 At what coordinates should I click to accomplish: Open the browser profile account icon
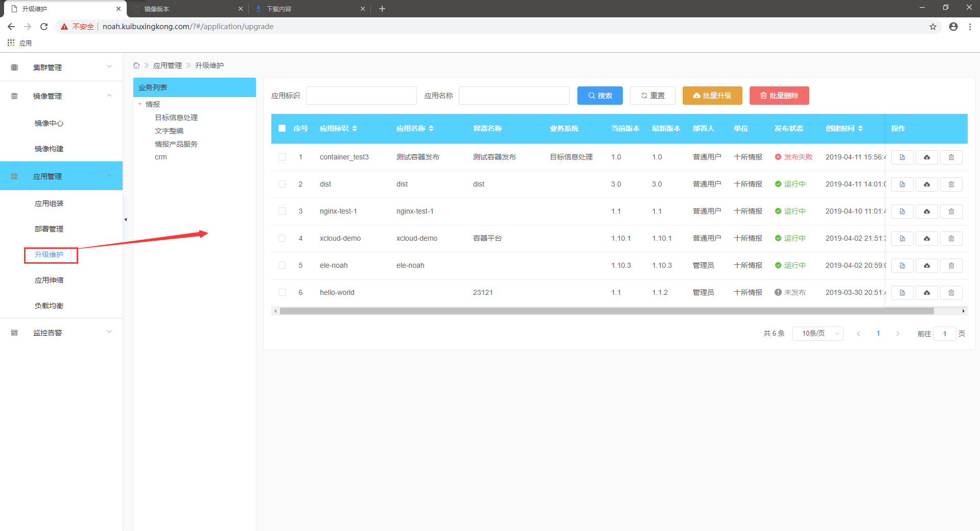[x=953, y=27]
